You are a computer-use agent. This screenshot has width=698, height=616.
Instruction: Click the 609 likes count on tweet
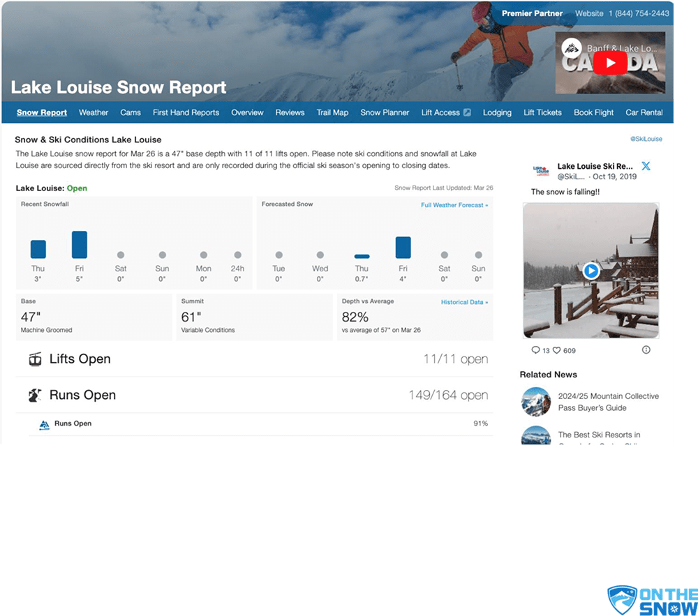point(569,350)
